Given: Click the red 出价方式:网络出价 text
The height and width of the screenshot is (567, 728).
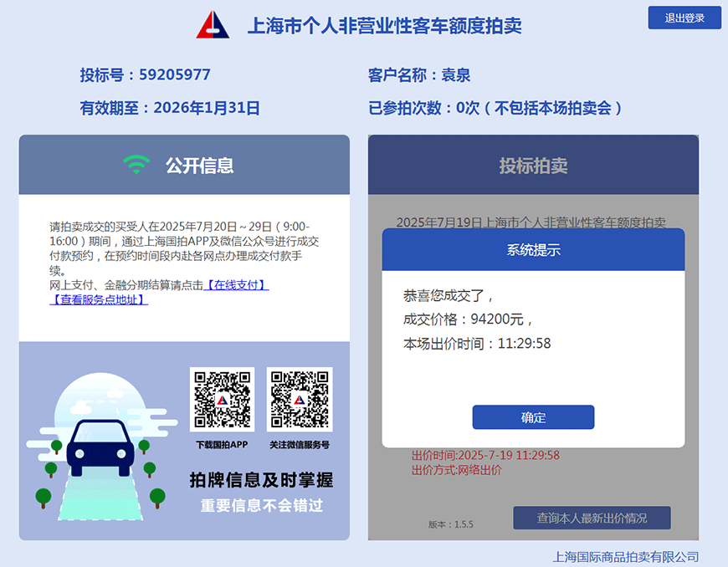Looking at the screenshot, I should (457, 470).
